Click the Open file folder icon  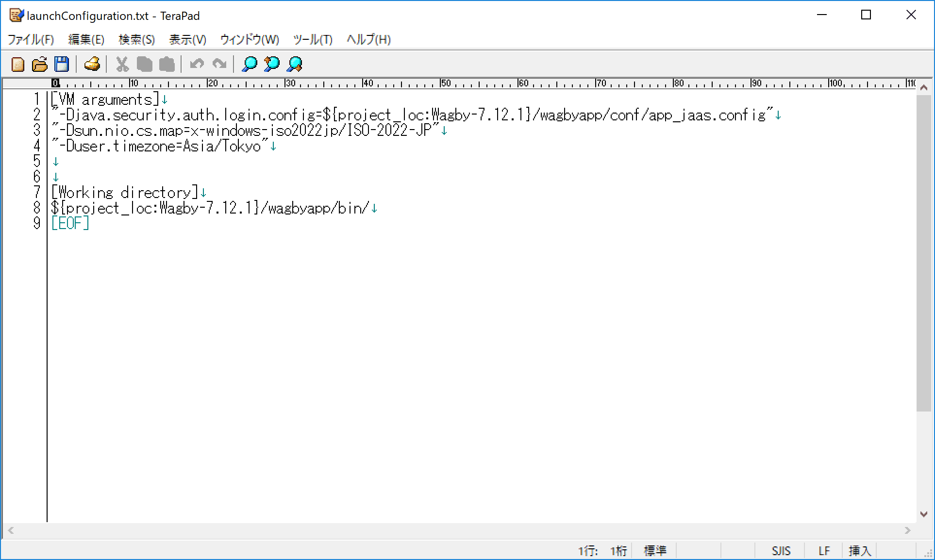(40, 64)
